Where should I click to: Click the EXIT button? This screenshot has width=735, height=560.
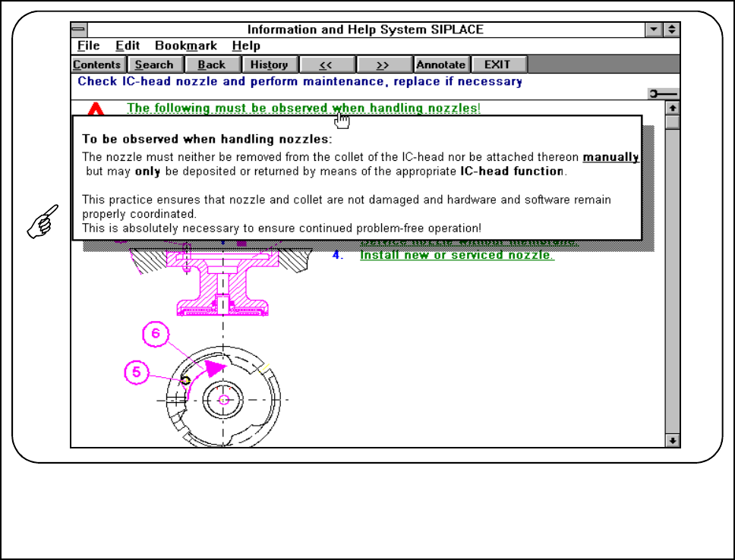pyautogui.click(x=499, y=64)
